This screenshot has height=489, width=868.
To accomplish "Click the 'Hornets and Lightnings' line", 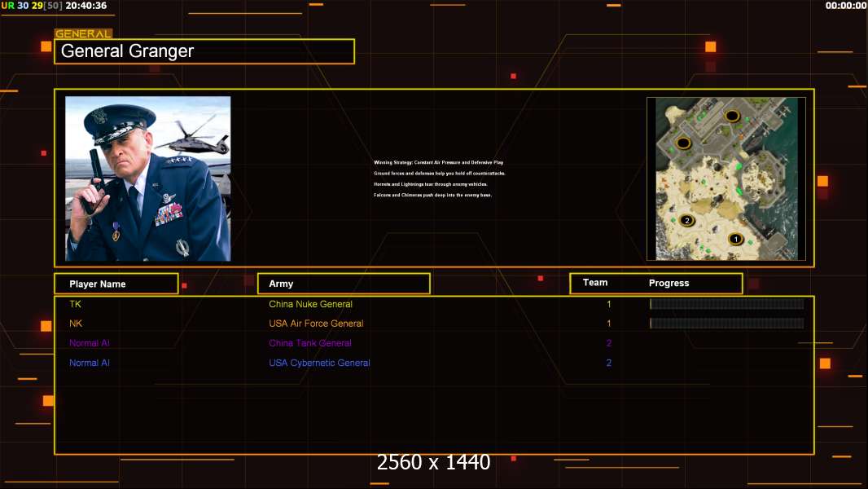I will pos(431,184).
